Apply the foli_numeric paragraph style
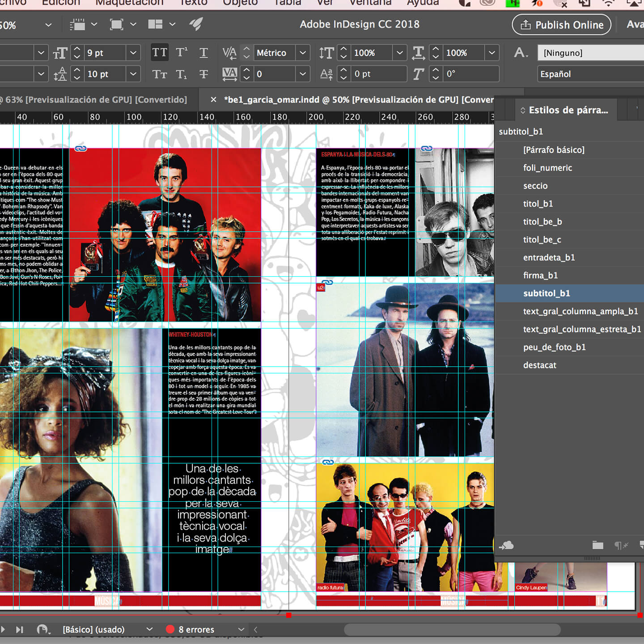 (x=547, y=168)
